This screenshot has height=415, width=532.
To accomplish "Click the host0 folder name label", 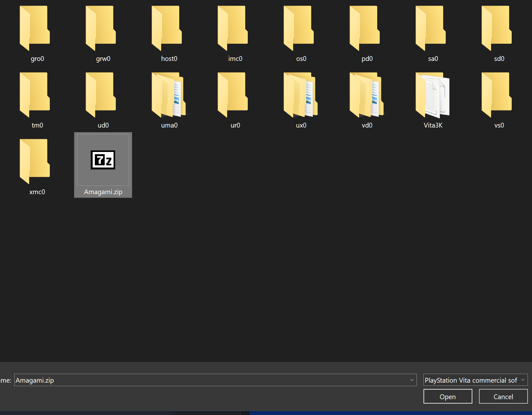I will click(x=169, y=59).
